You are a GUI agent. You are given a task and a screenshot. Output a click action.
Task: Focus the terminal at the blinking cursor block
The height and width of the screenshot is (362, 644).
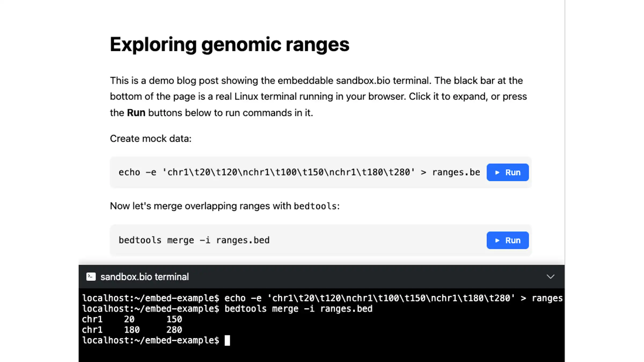(227, 341)
